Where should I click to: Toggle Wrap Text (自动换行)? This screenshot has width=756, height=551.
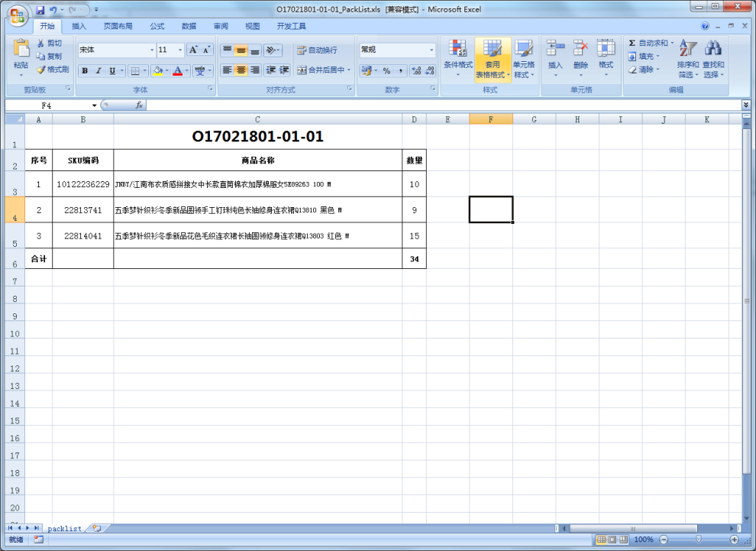[317, 50]
